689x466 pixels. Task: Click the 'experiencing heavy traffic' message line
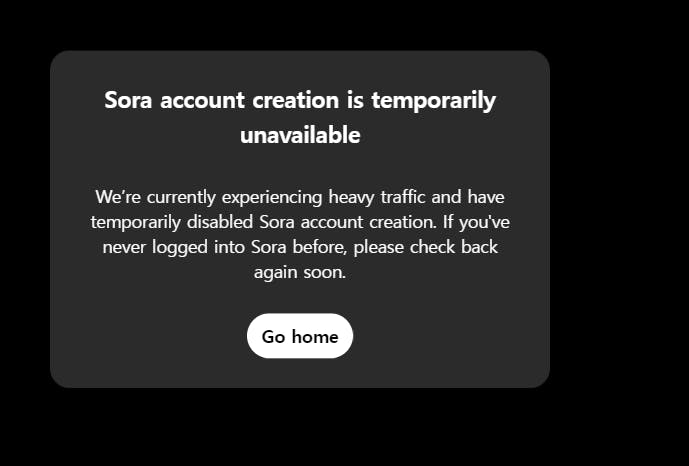(x=300, y=196)
